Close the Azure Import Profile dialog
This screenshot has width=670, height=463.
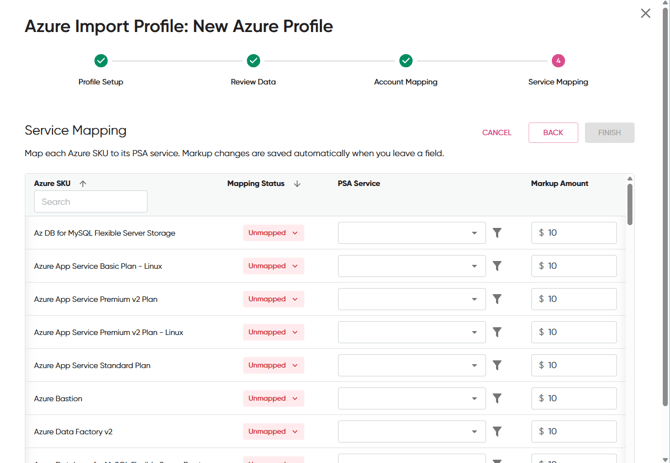click(x=645, y=13)
